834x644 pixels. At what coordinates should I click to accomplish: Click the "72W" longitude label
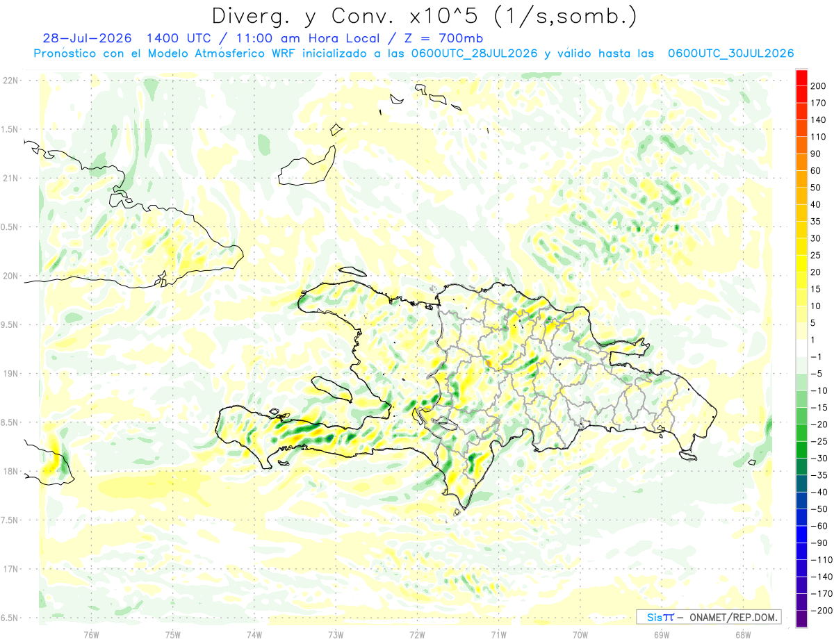[x=417, y=634]
